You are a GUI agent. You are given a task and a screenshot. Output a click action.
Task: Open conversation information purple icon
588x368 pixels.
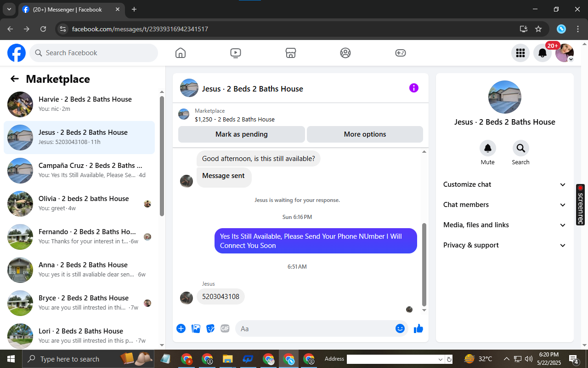point(414,88)
